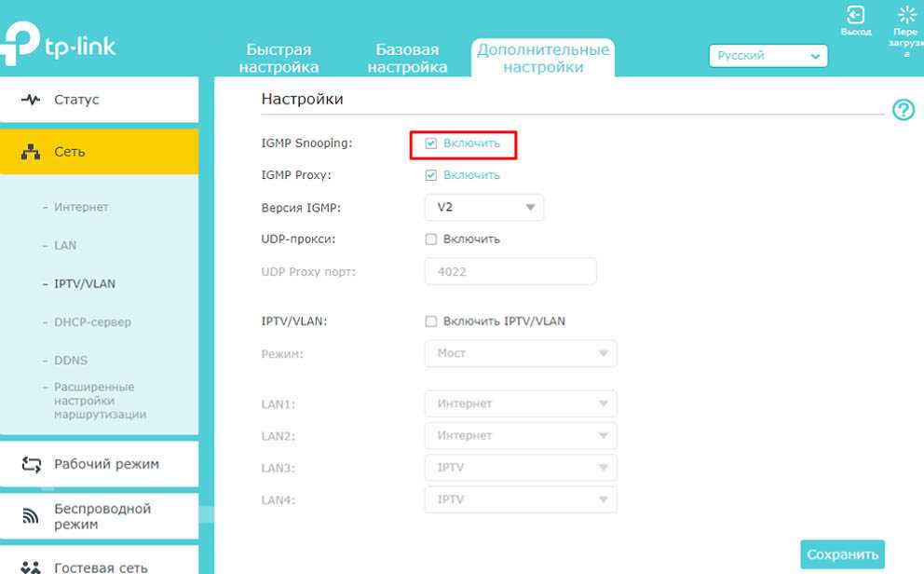Screen dimensions: 924x574
Task: Click the Гостевая сеть users icon
Action: 31,567
